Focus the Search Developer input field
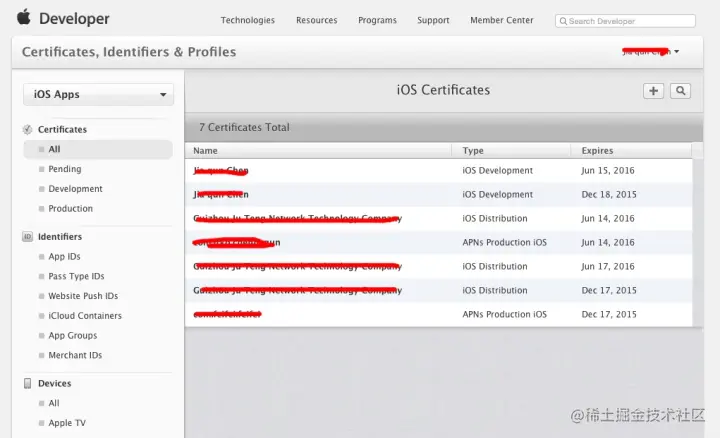This screenshot has width=720, height=438. 625,21
